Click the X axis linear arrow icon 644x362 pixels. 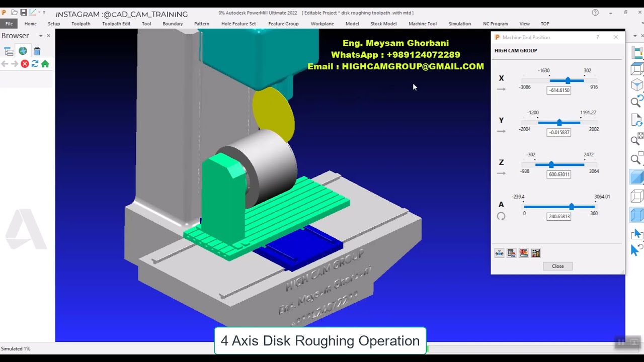click(501, 89)
